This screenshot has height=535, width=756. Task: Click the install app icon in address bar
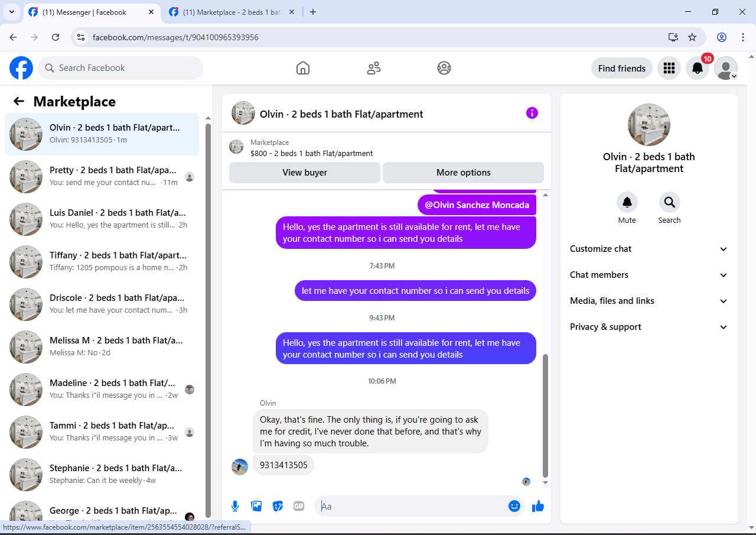[673, 37]
